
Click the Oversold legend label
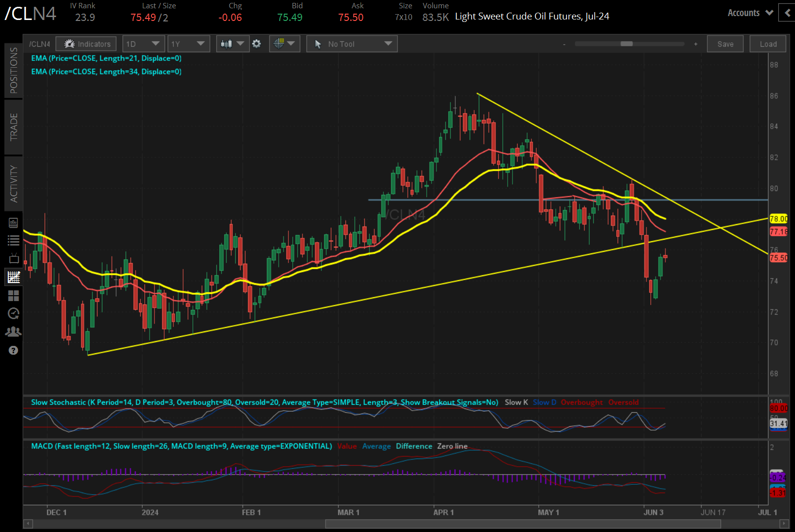pyautogui.click(x=624, y=402)
